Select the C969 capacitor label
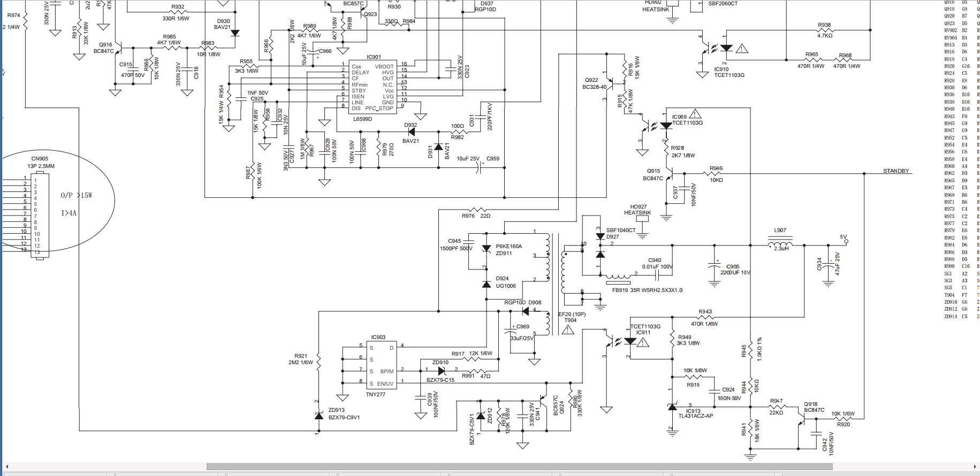 (x=522, y=326)
